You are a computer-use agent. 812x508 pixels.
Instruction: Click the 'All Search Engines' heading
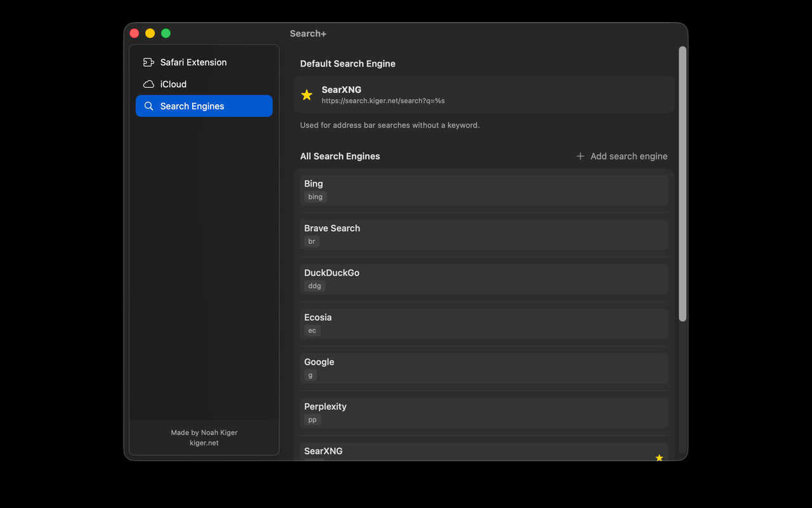pyautogui.click(x=340, y=156)
